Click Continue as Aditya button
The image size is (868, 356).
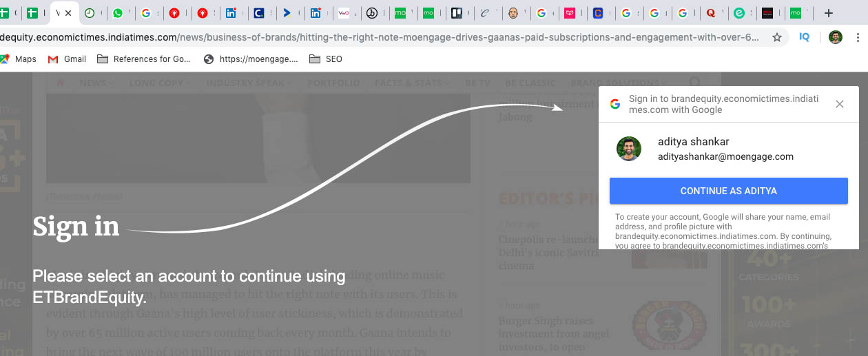pos(729,191)
